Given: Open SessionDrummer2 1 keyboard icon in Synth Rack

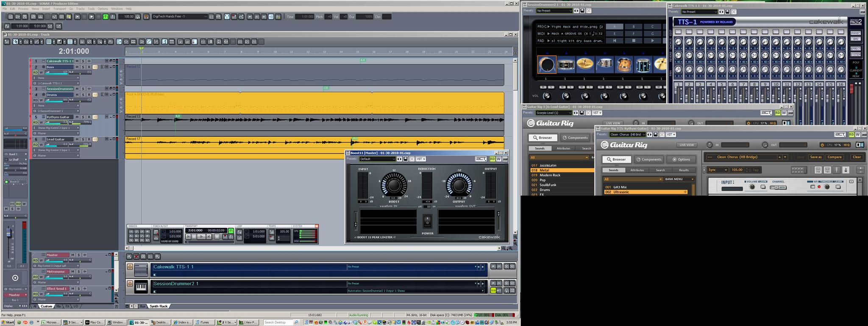Looking at the screenshot, I should pos(141,287).
